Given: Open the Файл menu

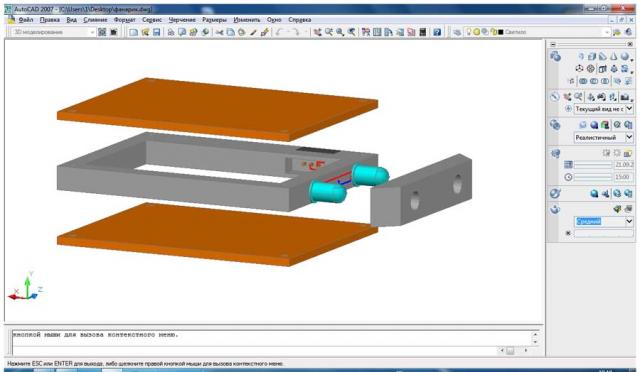Looking at the screenshot, I should 26,20.
